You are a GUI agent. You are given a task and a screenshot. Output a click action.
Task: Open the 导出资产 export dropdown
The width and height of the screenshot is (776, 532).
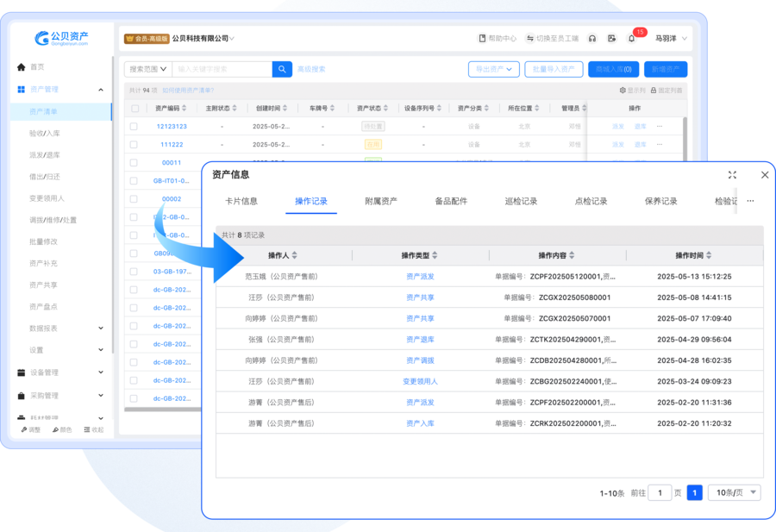(x=493, y=69)
